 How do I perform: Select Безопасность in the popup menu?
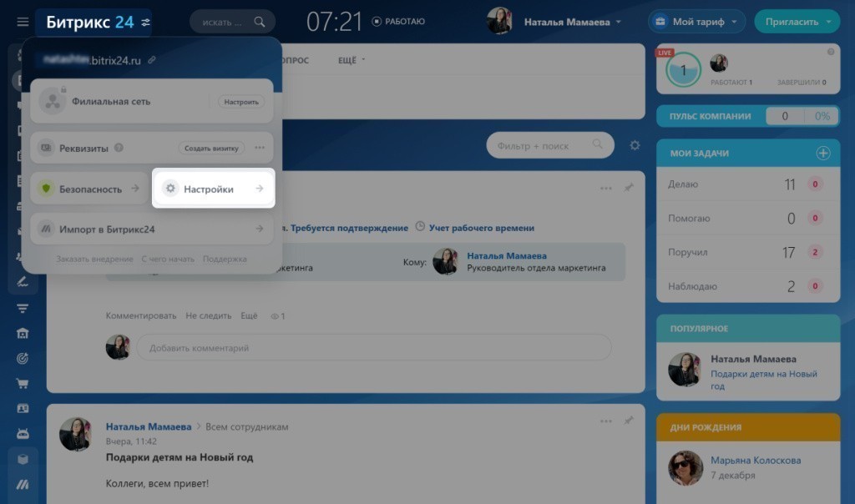[89, 189]
